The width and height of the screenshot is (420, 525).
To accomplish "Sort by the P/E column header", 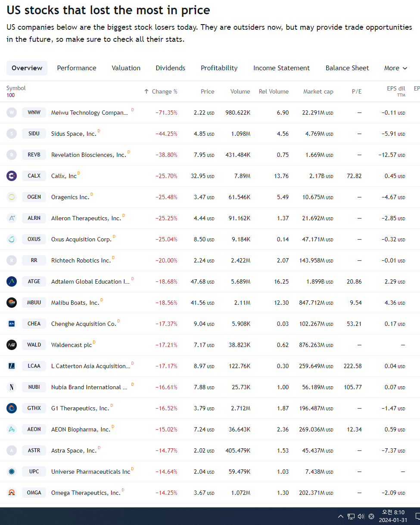I will click(x=357, y=91).
